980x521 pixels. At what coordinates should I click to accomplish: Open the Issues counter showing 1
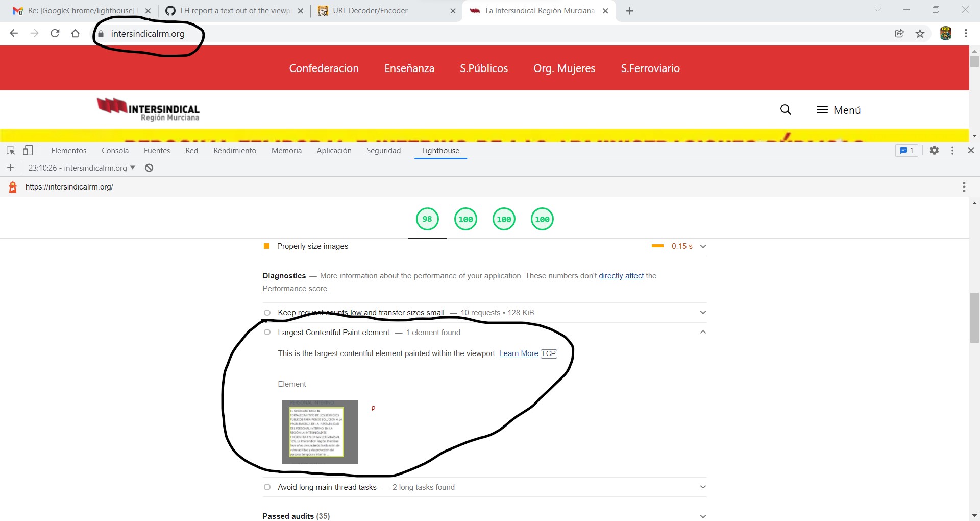click(906, 150)
